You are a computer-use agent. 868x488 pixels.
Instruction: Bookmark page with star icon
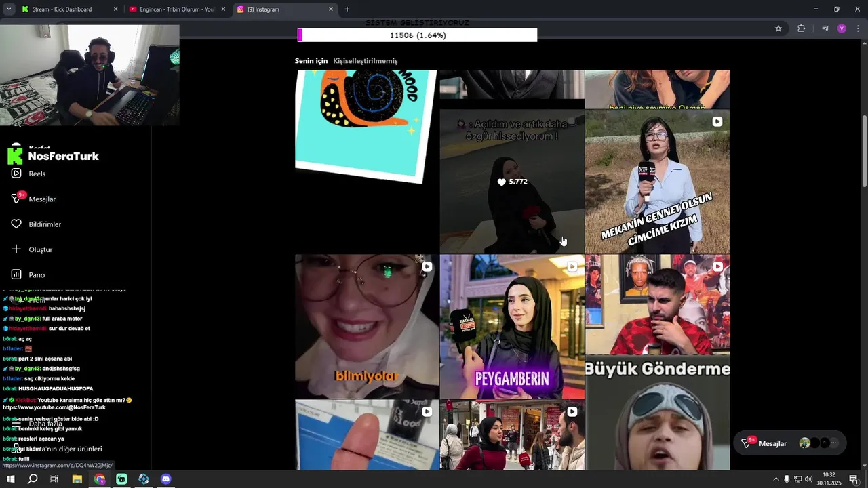[778, 28]
